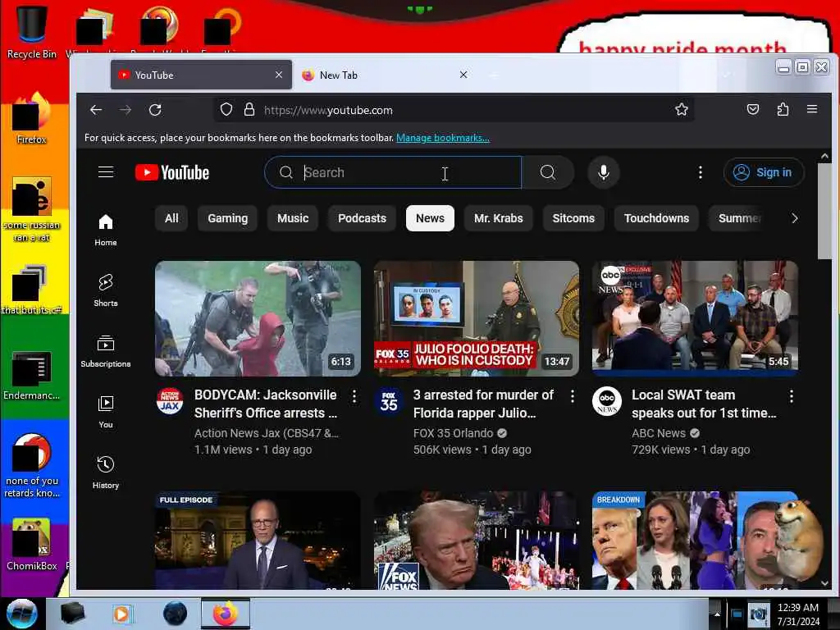Click the browser forward arrow

[126, 110]
